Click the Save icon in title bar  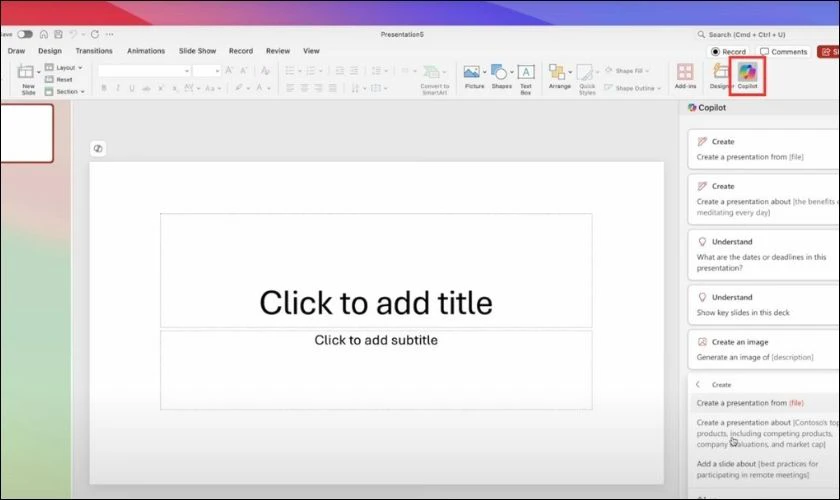(x=58, y=34)
